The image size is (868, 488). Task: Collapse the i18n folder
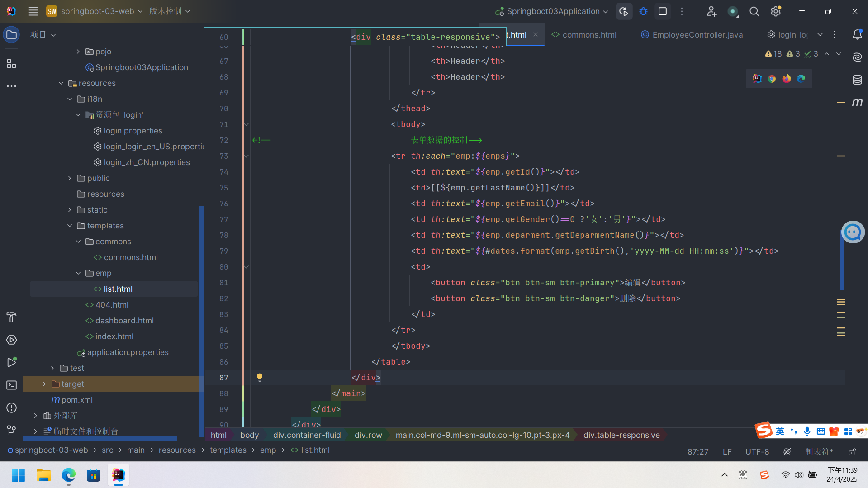pyautogui.click(x=70, y=99)
